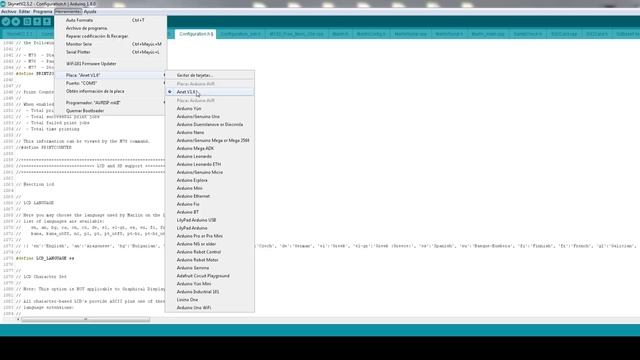Open Gestor de tarjetas…
The width and height of the screenshot is (640, 360).
(210, 76)
